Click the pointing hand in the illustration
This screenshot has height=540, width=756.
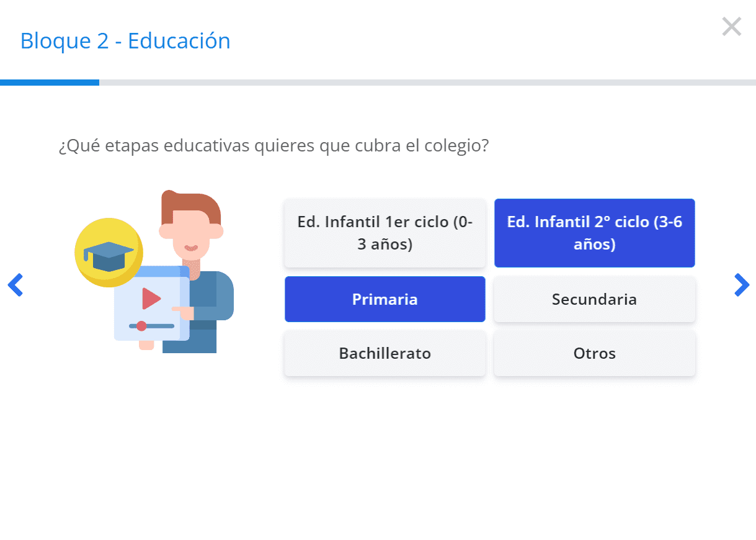click(182, 310)
